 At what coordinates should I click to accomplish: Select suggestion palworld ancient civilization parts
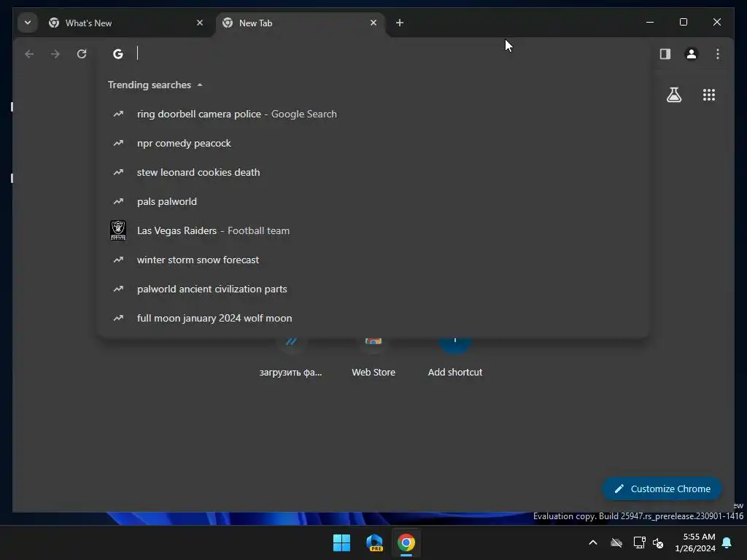(x=373, y=289)
